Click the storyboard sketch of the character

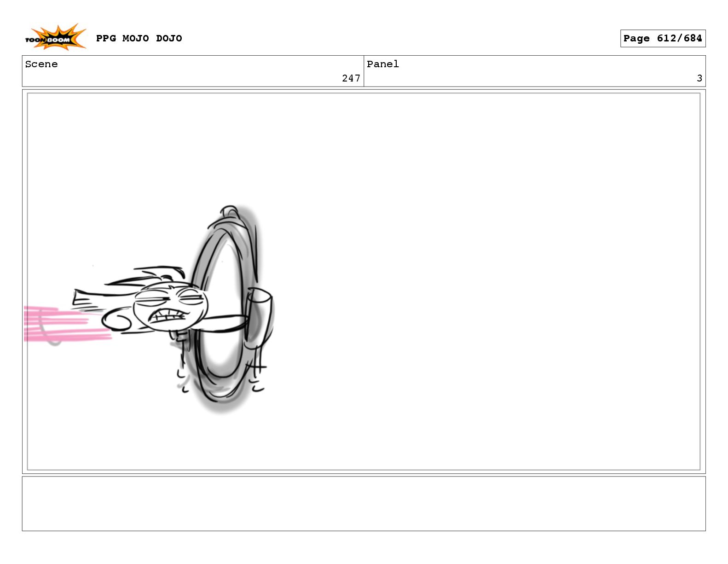150,309
